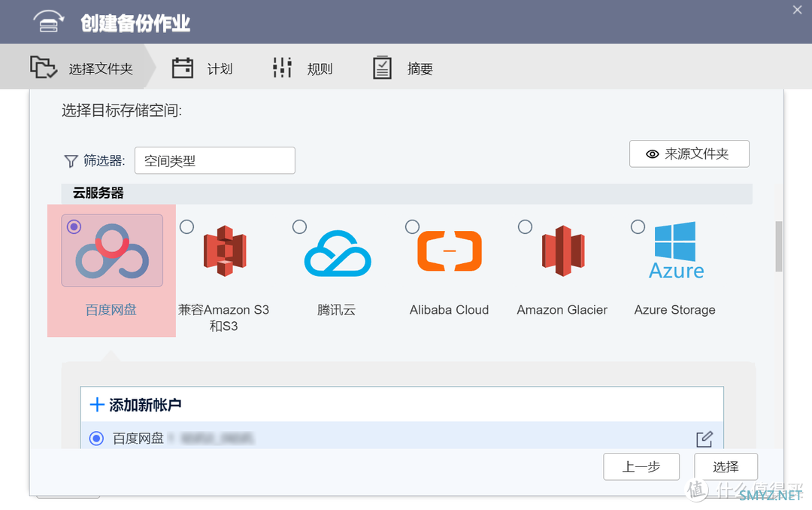
Task: Open the 空间类型 filter dropdown
Action: 215,161
